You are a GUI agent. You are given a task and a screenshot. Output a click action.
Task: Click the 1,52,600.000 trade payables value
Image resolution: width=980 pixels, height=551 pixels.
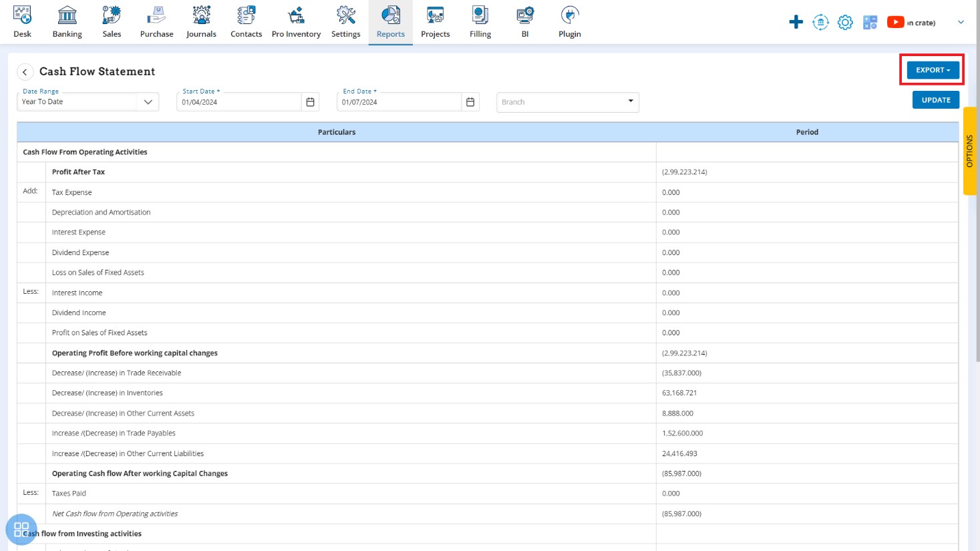(682, 433)
